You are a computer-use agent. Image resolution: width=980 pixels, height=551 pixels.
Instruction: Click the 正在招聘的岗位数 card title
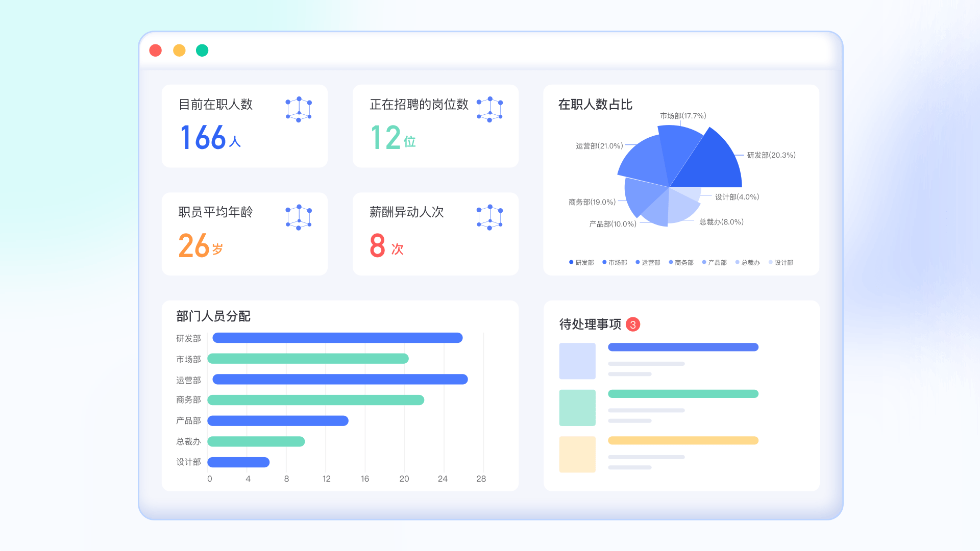[x=419, y=105]
